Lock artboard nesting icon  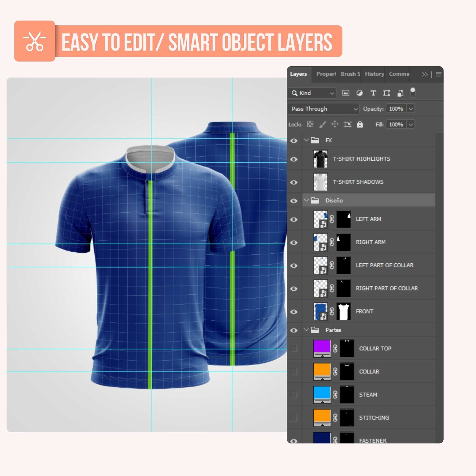pos(347,124)
